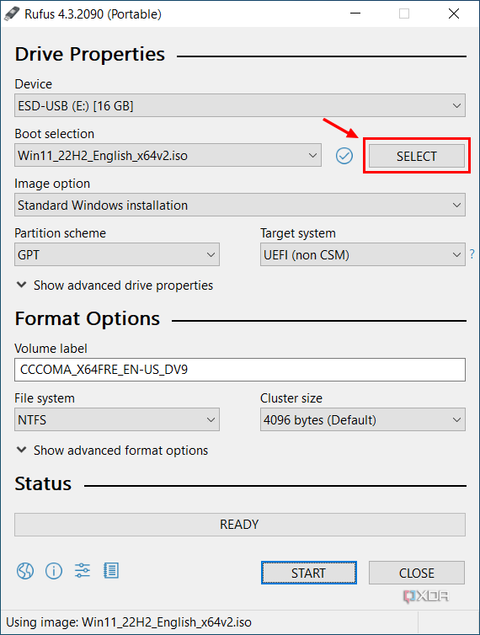The height and width of the screenshot is (635, 480).
Task: Open the Boot selection dropdown
Action: coord(168,155)
